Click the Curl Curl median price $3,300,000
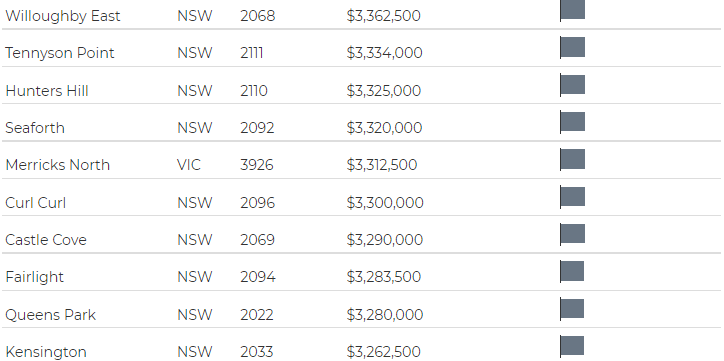724x361 pixels. (385, 203)
